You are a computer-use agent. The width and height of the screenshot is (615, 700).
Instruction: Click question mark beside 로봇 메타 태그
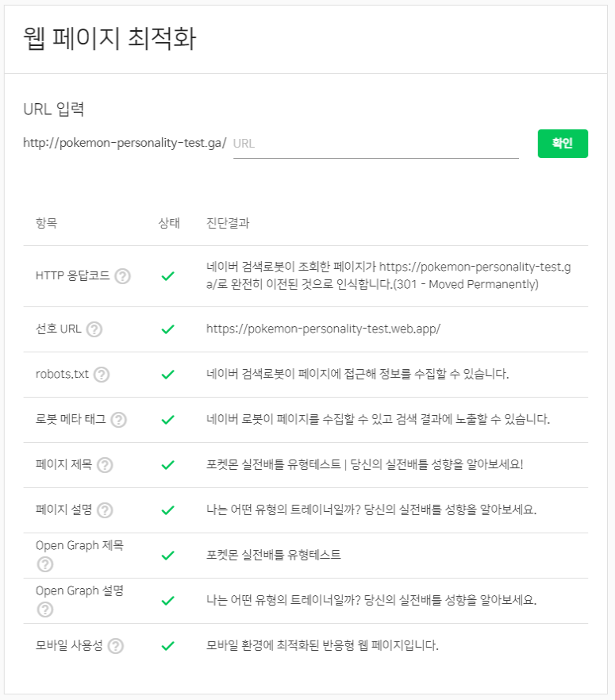click(x=119, y=420)
